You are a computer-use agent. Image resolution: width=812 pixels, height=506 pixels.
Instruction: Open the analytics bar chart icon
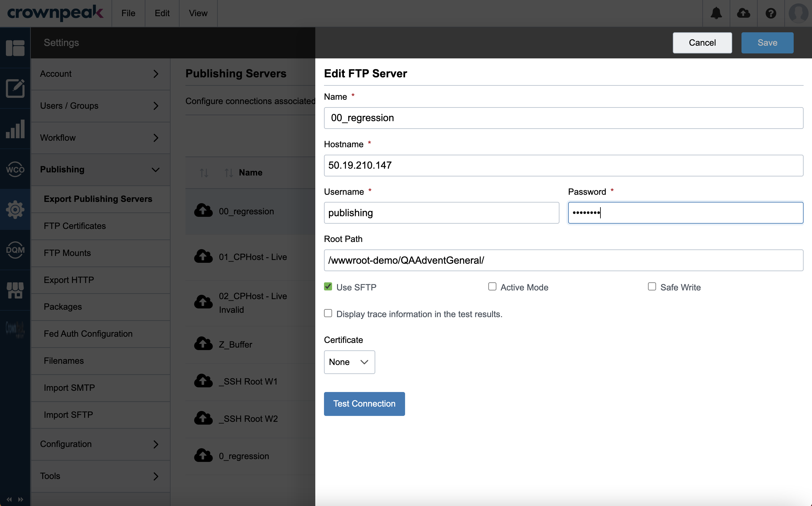pos(15,129)
